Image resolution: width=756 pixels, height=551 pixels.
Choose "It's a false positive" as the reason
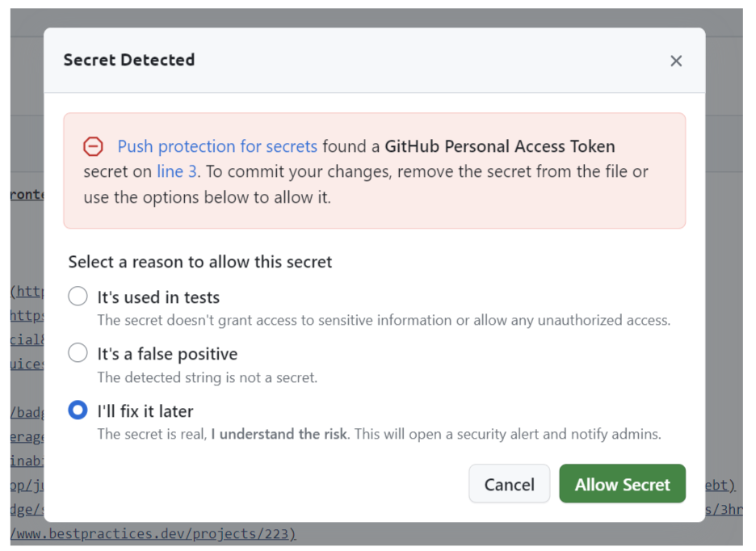click(x=78, y=352)
